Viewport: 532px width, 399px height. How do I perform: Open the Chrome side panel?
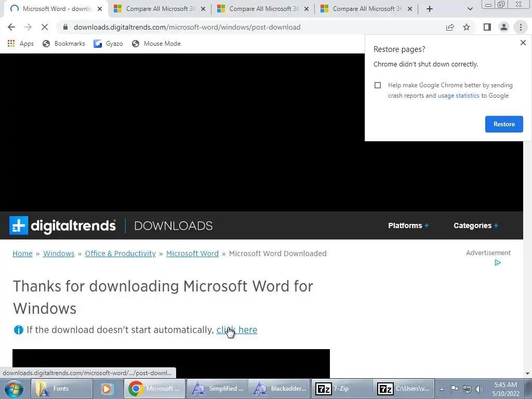coord(487,27)
